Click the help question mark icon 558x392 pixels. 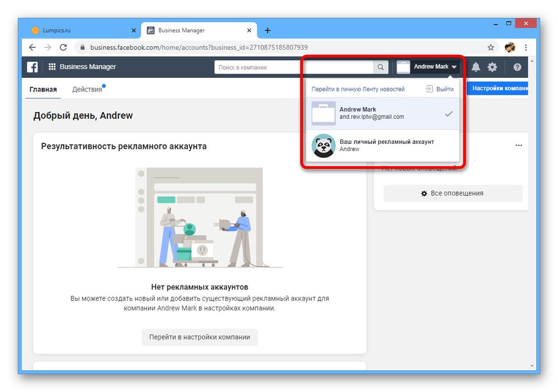[517, 67]
